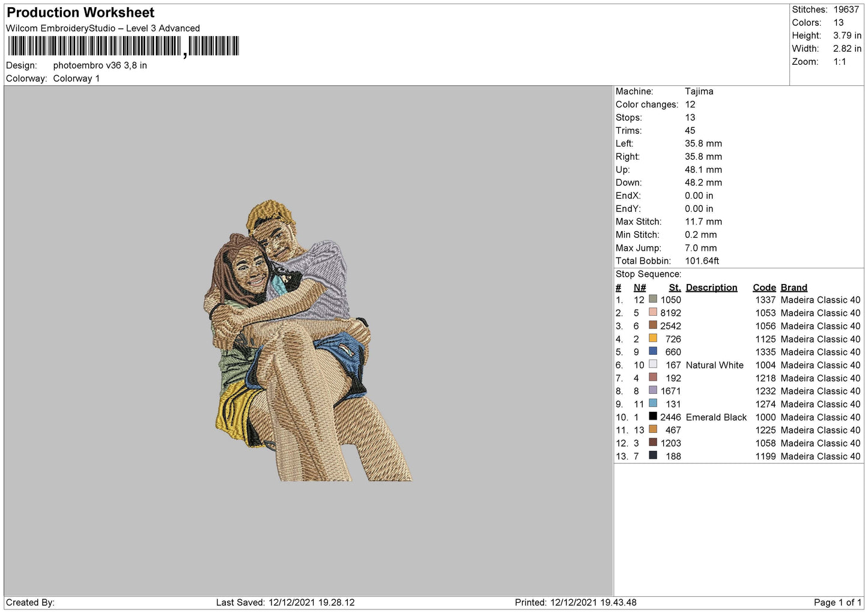The height and width of the screenshot is (613, 868).
Task: Click the Down value 48.2 mm
Action: click(x=703, y=183)
